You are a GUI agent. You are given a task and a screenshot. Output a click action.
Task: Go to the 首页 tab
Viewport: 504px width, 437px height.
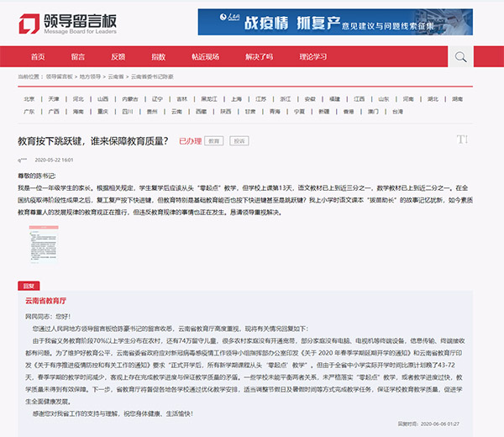click(38, 57)
